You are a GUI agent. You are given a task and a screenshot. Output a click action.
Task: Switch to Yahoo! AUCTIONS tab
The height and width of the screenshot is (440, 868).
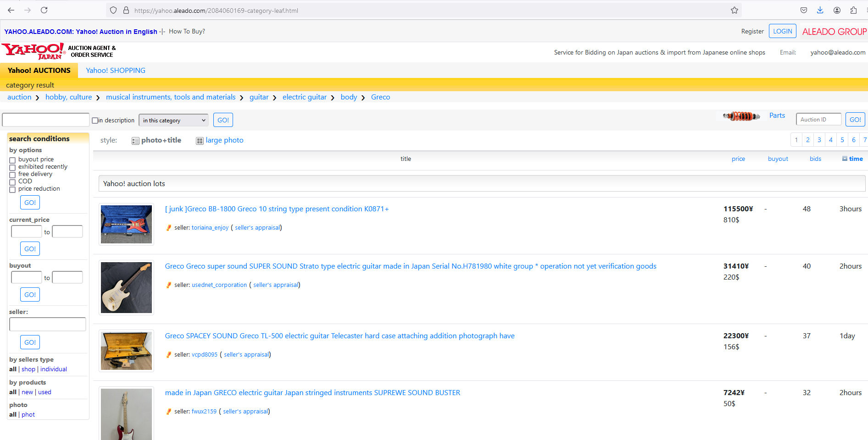39,70
